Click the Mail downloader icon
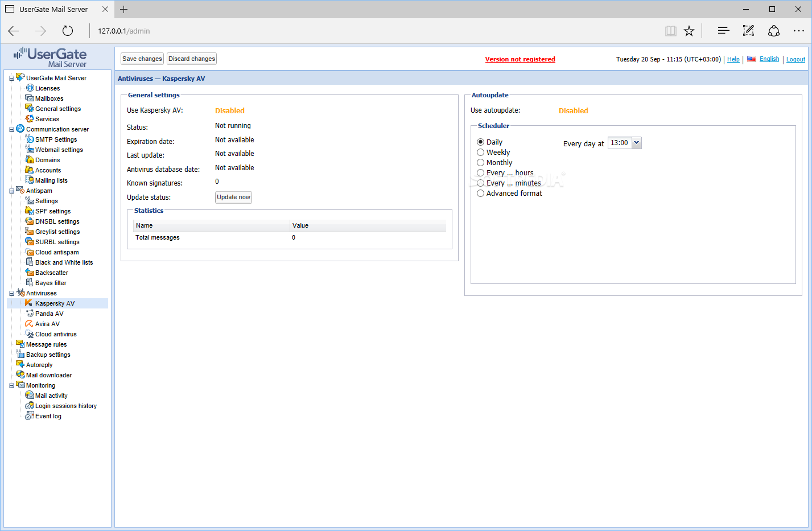Viewport: 812px width, 531px height. pos(20,375)
